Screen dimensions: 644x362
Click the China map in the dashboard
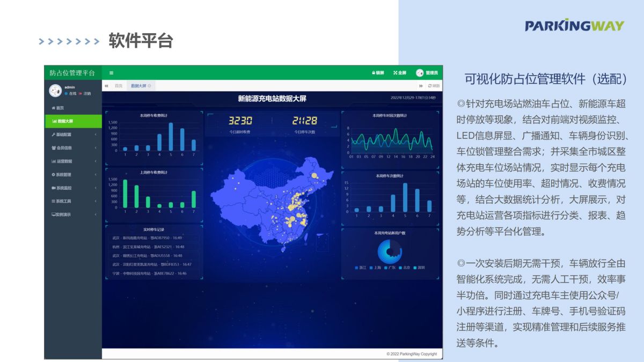[273, 204]
